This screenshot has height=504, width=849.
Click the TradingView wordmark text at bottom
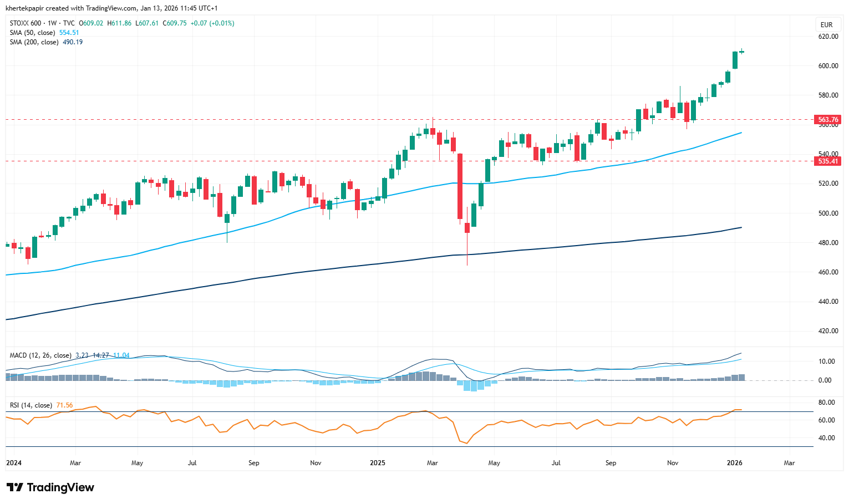tap(60, 487)
